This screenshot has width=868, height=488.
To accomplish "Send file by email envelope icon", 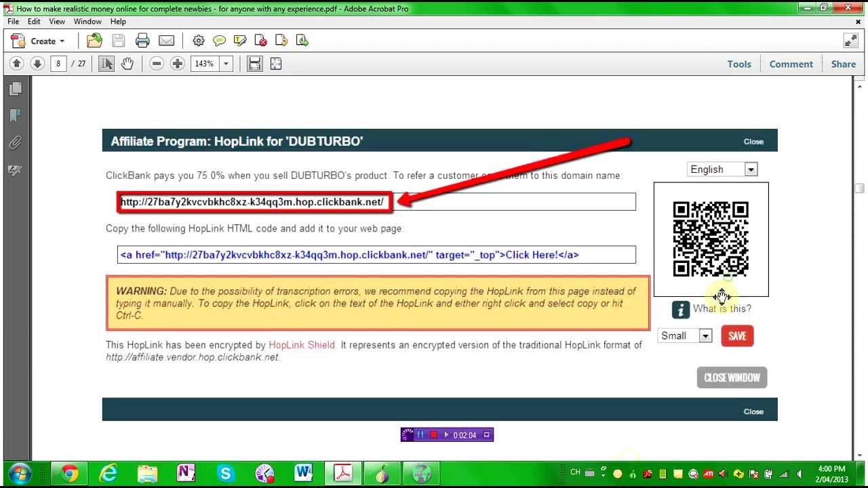I will 166,41.
